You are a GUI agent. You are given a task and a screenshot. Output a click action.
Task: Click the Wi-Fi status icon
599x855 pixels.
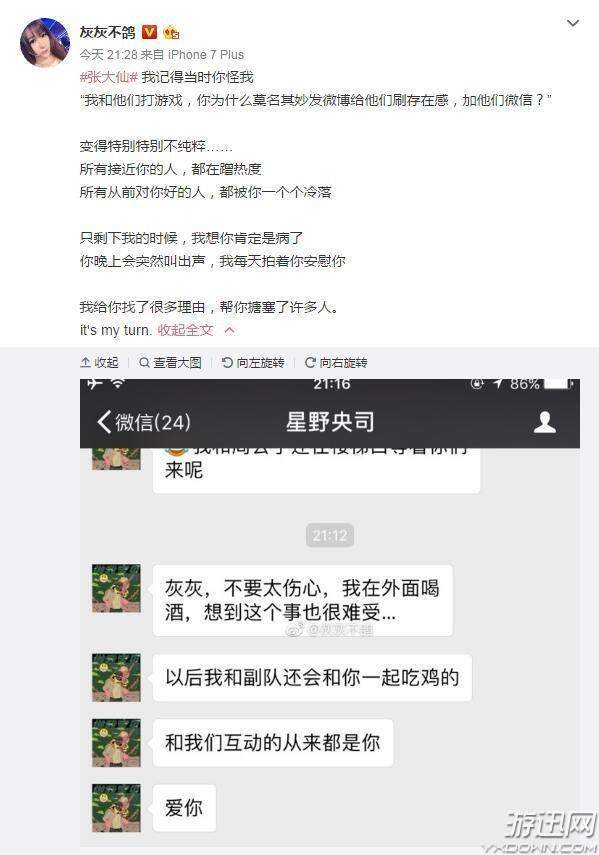tap(117, 383)
